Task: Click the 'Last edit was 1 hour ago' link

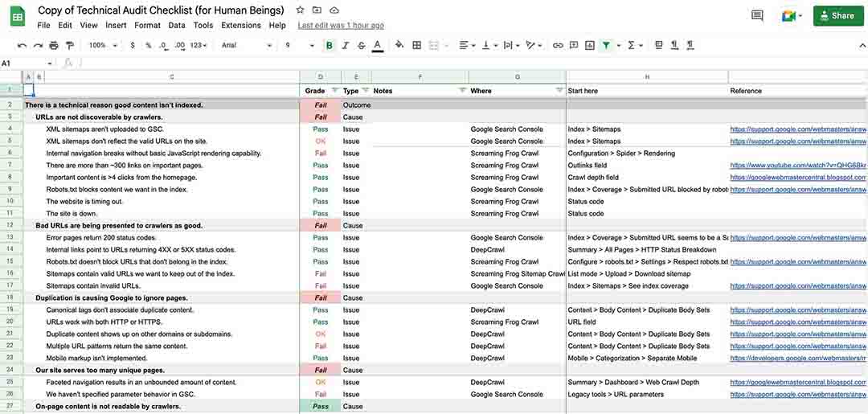Action: [341, 26]
